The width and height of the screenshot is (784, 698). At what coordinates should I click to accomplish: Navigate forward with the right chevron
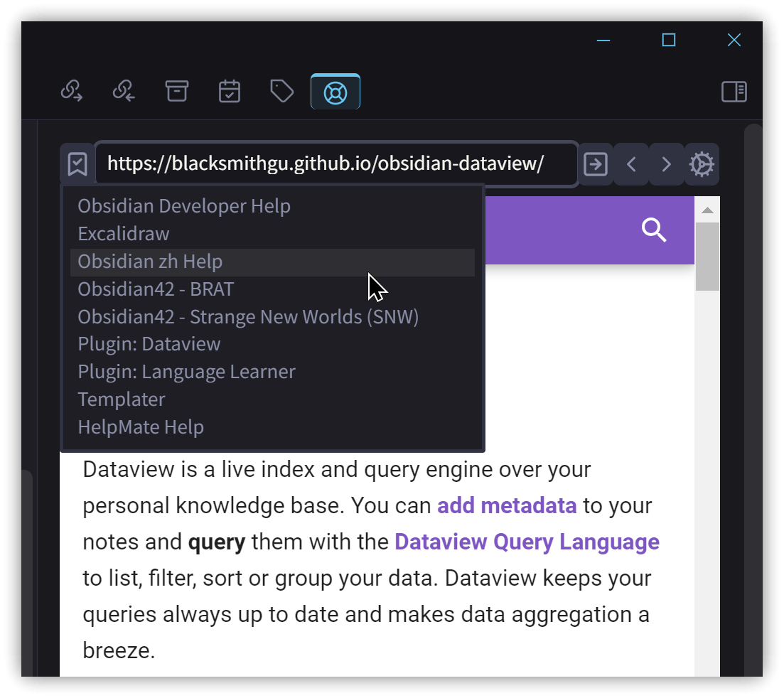666,164
